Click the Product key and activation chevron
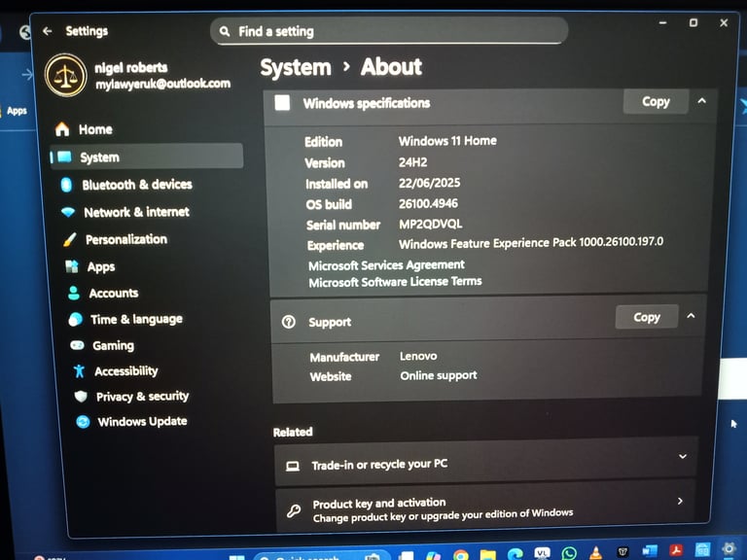Screen dimensions: 747x560 (680, 501)
